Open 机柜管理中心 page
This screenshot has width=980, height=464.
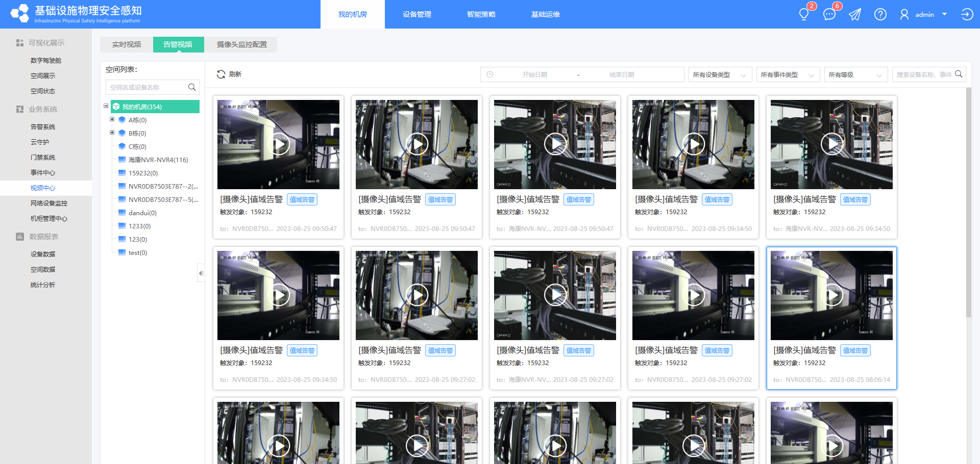point(49,218)
